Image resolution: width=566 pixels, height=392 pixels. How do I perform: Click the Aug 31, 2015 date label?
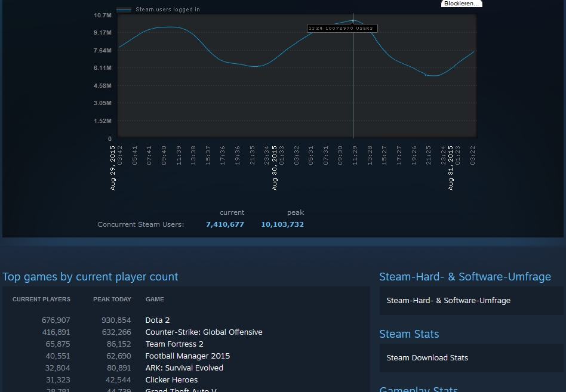[x=451, y=168]
